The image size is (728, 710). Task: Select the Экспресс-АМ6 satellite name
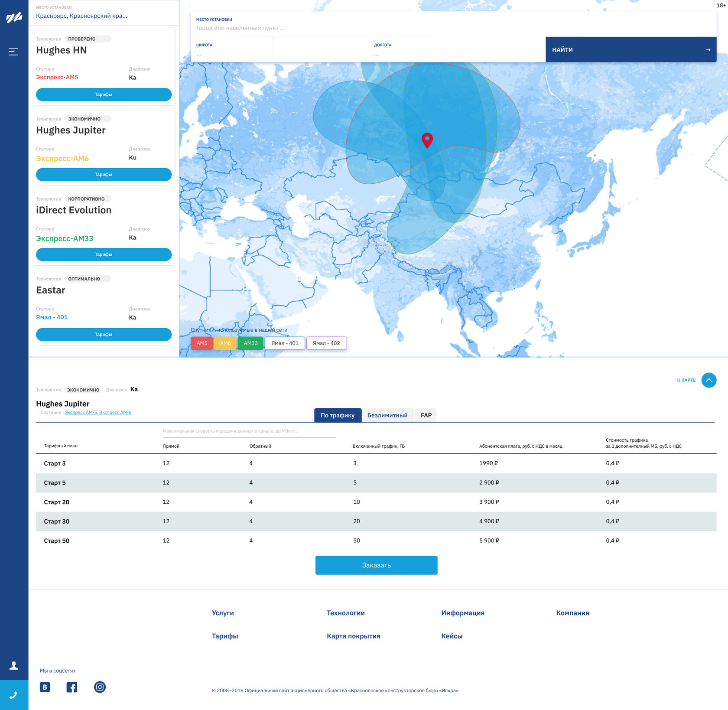[62, 159]
